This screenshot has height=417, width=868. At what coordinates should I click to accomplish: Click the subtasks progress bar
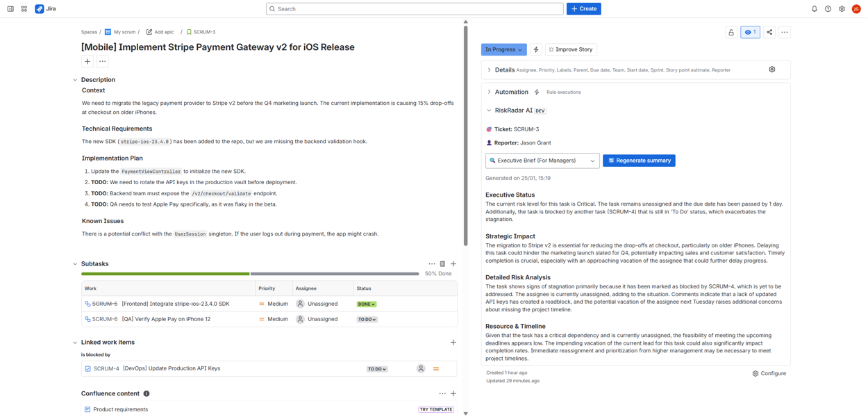(x=250, y=274)
